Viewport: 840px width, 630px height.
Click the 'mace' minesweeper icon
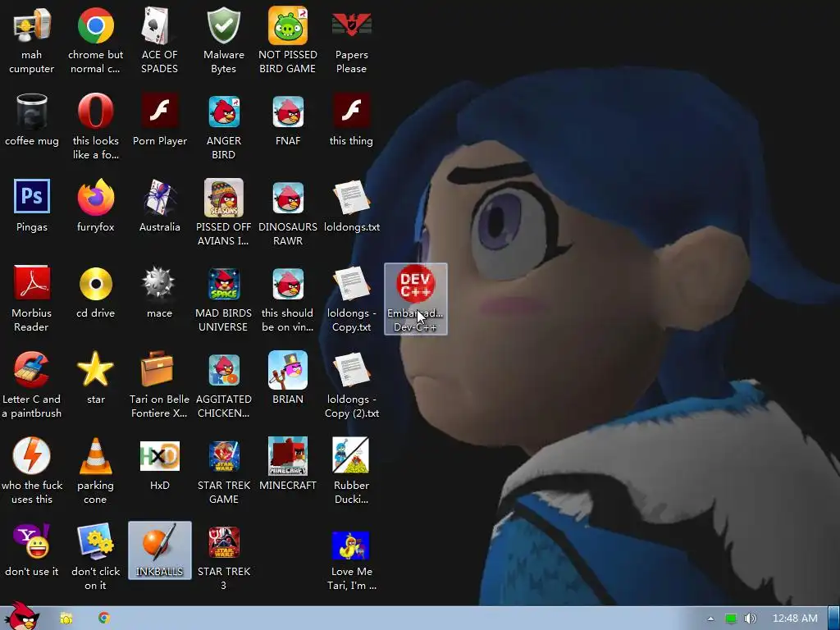click(159, 293)
